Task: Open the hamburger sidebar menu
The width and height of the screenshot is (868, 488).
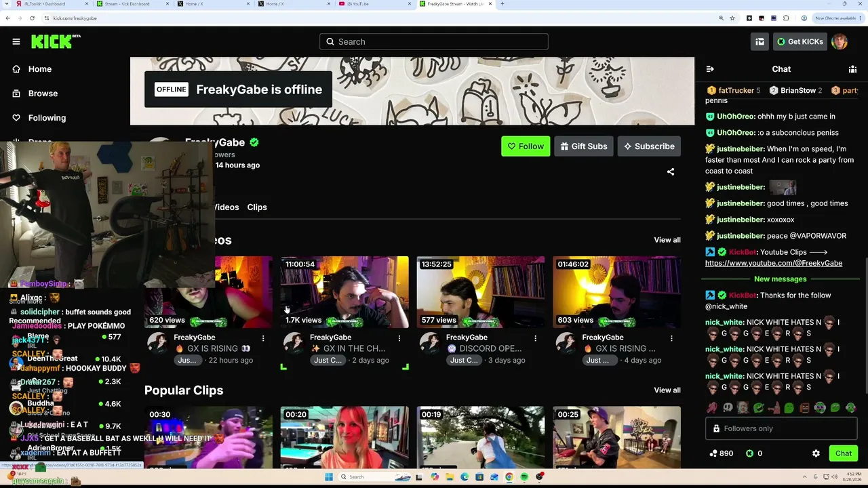Action: pos(16,41)
